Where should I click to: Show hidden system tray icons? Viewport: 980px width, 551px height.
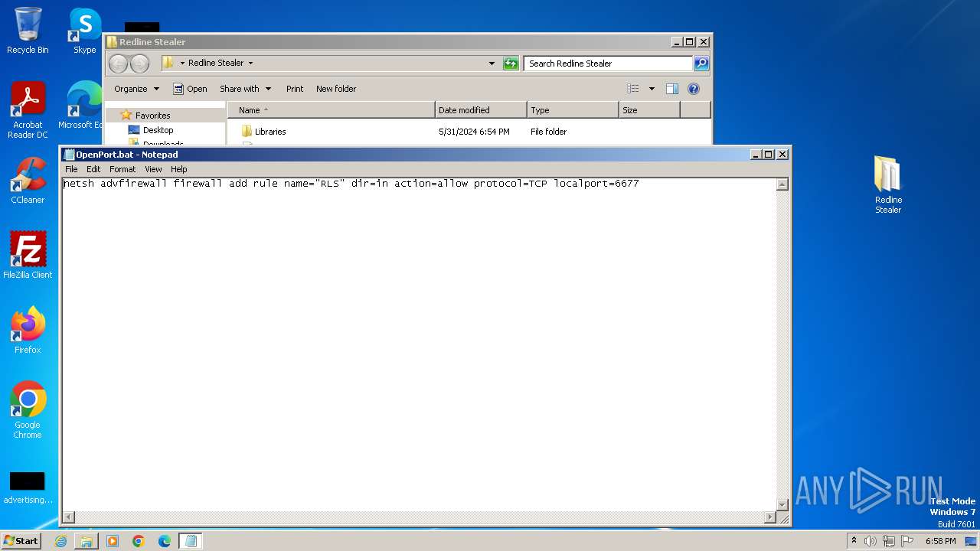pos(854,540)
